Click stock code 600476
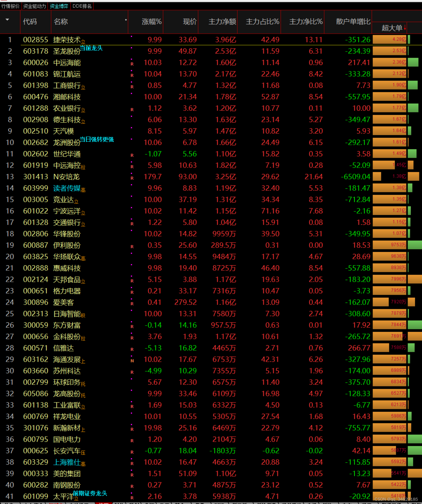 point(36,97)
